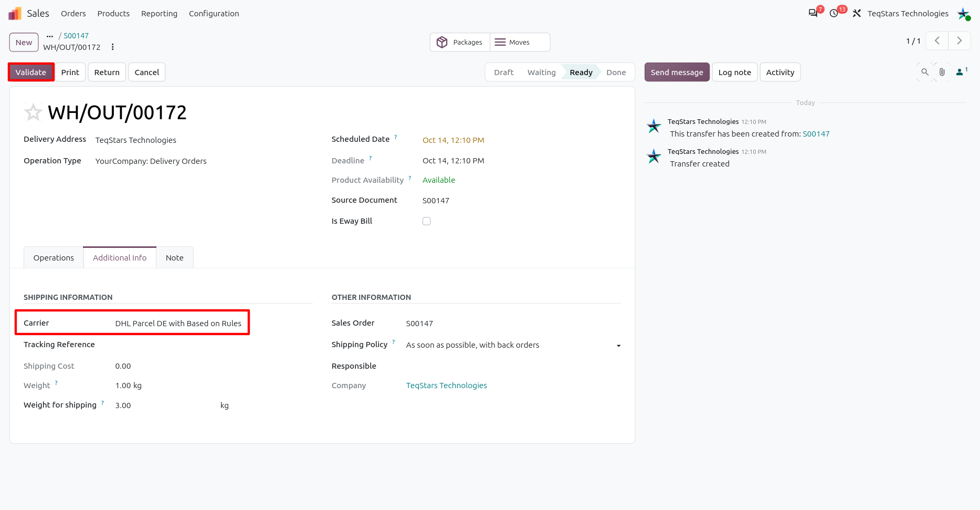Image resolution: width=980 pixels, height=510 pixels.
Task: Click the Deadline help tooltip icon
Action: [370, 158]
